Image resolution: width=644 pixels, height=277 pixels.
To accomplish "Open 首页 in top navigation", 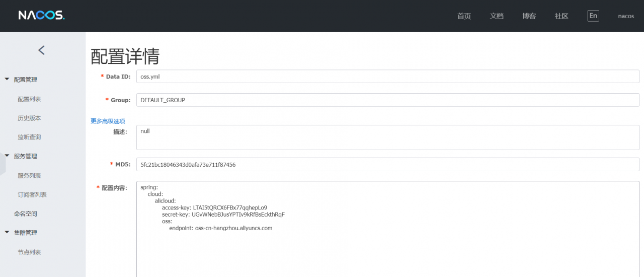I will point(464,16).
